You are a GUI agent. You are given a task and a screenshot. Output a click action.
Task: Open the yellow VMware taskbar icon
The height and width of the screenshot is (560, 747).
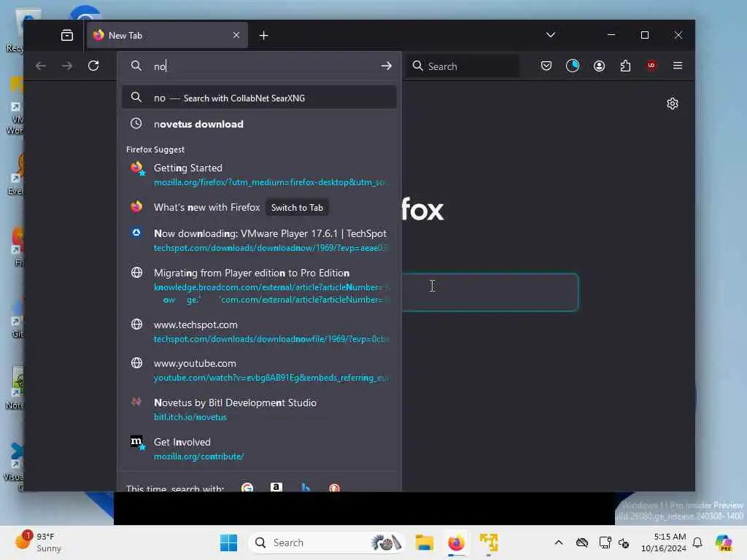pos(489,542)
